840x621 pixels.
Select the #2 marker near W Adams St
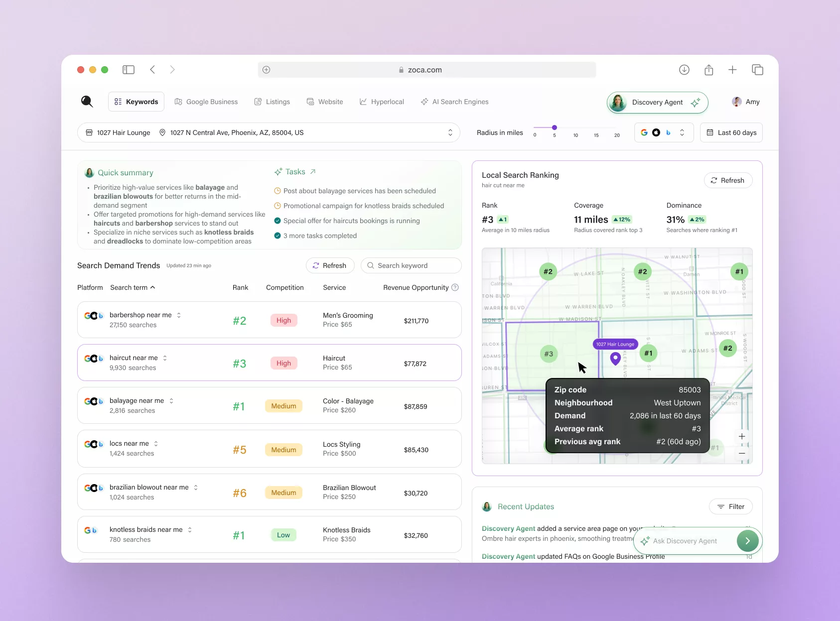tap(728, 348)
